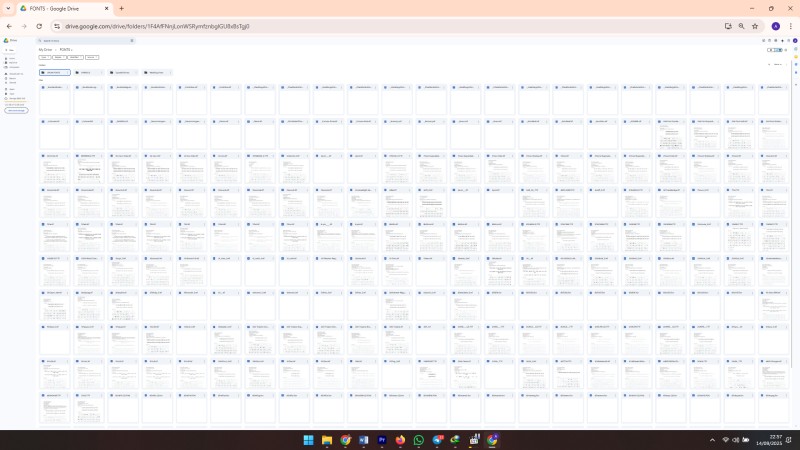Switch to list layout view toggle
The image size is (800, 450).
(x=771, y=50)
